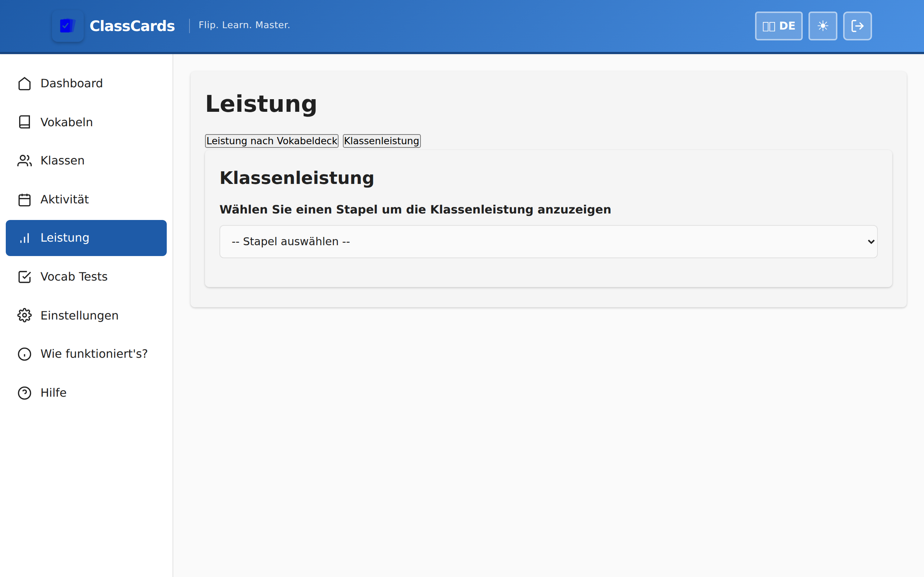Image resolution: width=924 pixels, height=577 pixels.
Task: Switch language with the DE button
Action: [779, 26]
